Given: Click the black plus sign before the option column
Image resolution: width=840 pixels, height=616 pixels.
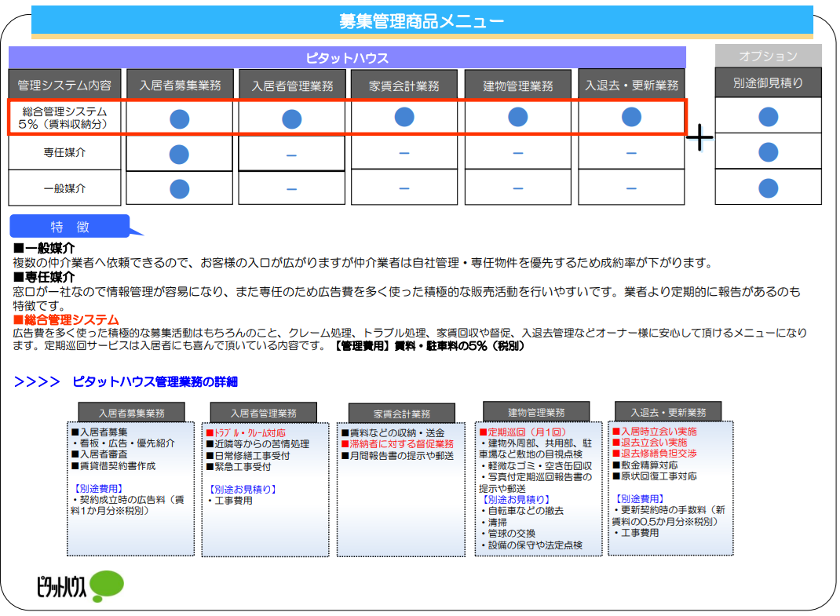Looking at the screenshot, I should coord(699,137).
